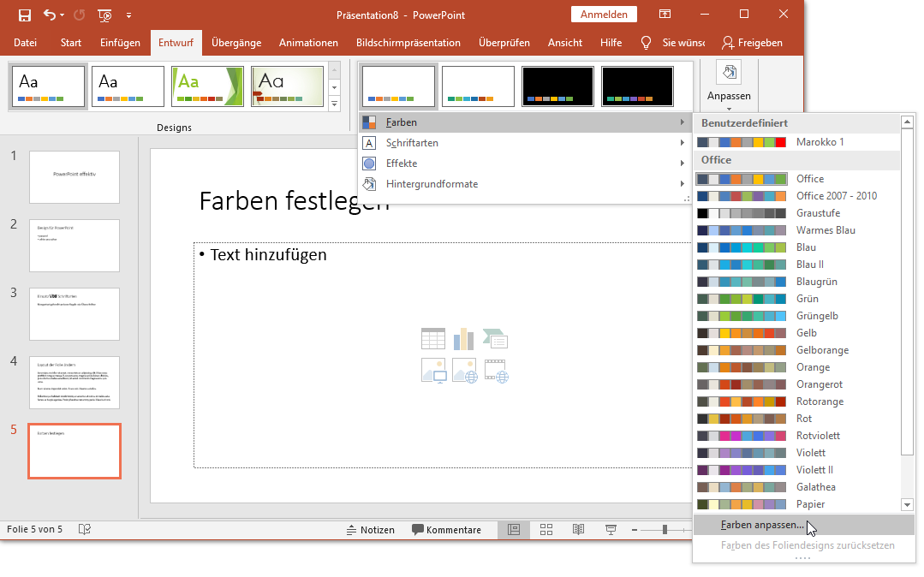The width and height of the screenshot is (924, 577).
Task: Choose the Gelborange color scheme
Action: pos(797,349)
